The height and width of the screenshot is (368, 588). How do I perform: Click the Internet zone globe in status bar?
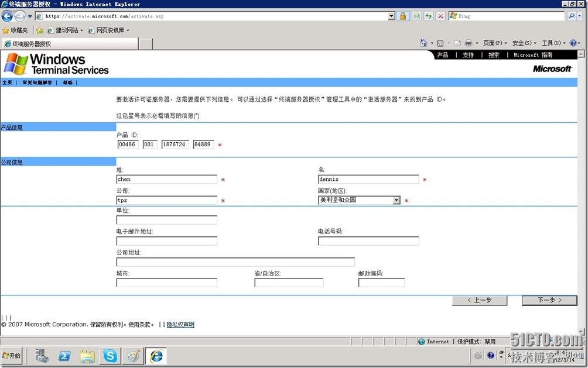[x=422, y=342]
